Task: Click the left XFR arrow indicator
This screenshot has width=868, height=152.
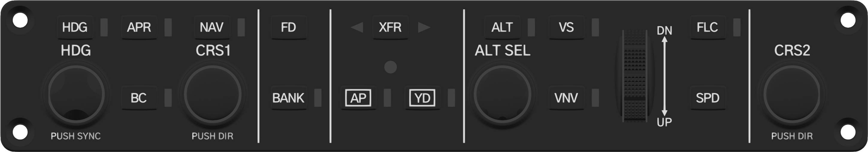Action: [357, 27]
